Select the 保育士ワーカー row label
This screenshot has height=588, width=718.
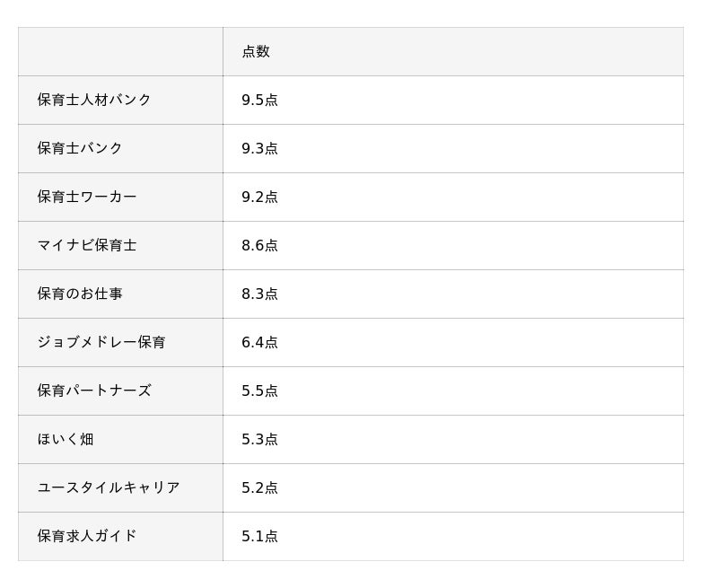point(87,197)
